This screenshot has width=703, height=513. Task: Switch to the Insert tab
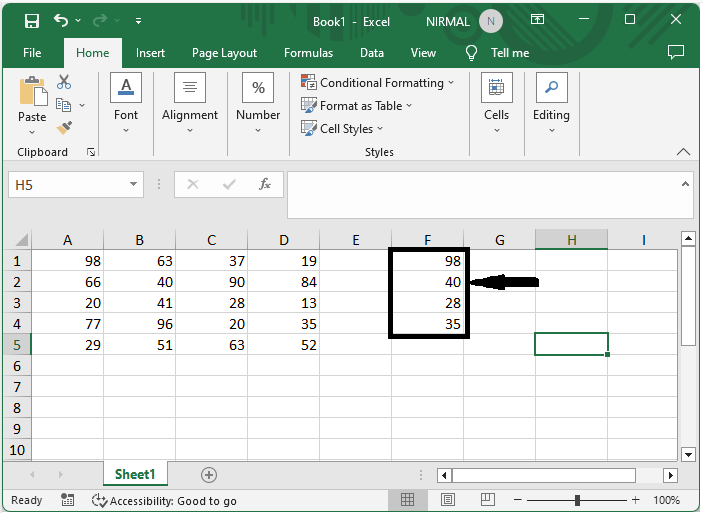click(x=150, y=53)
